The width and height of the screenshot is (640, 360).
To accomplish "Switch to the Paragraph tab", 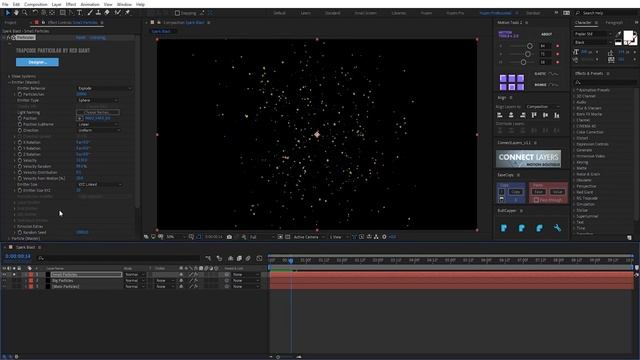I will (614, 23).
